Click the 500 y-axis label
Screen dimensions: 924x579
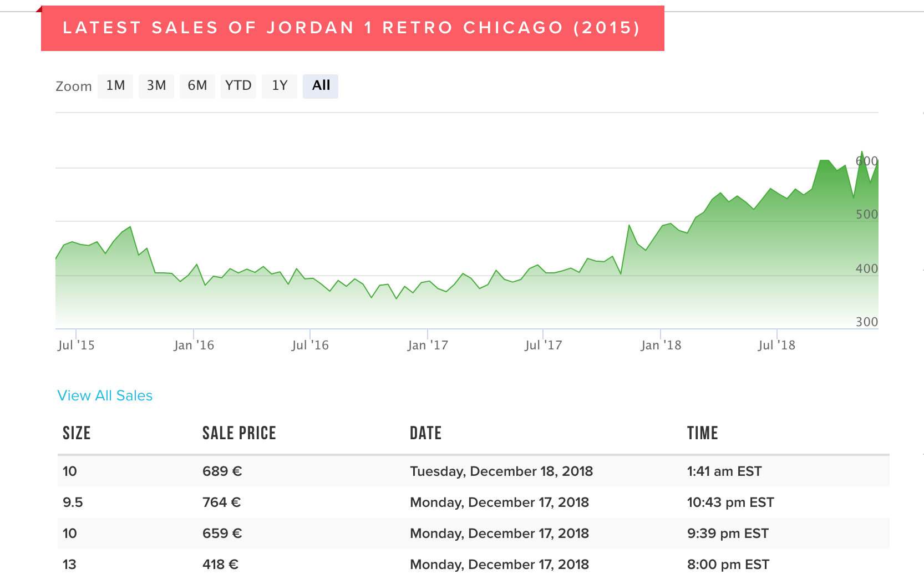point(866,215)
